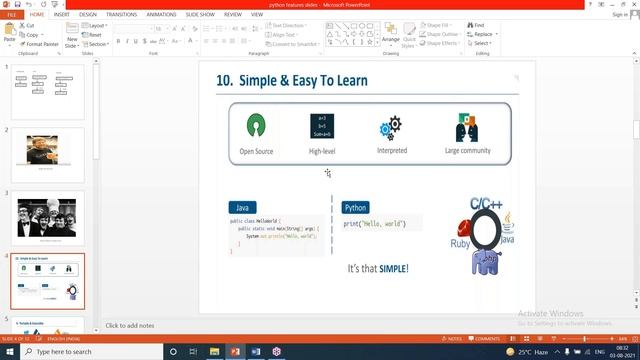Toggle Underline formatting

pos(136,41)
